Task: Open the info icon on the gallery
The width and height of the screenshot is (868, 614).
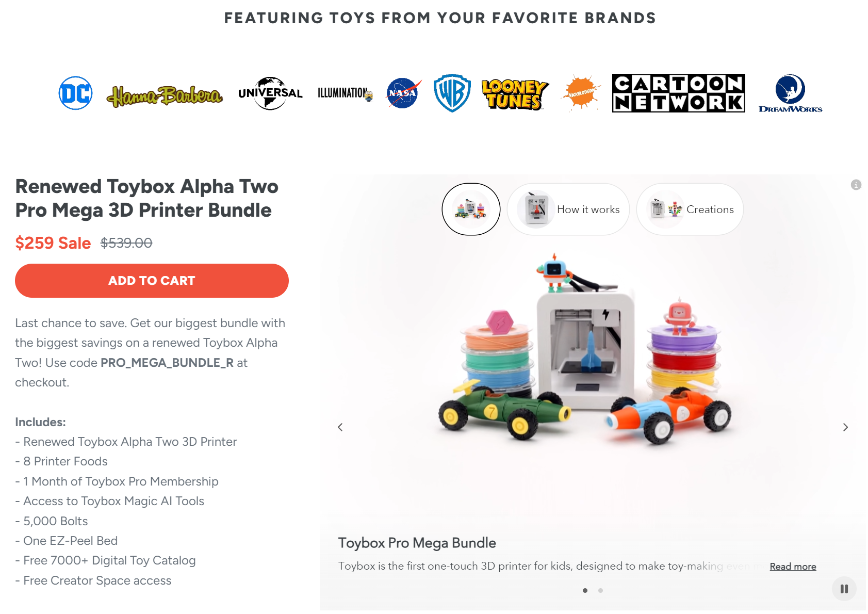Action: point(856,185)
